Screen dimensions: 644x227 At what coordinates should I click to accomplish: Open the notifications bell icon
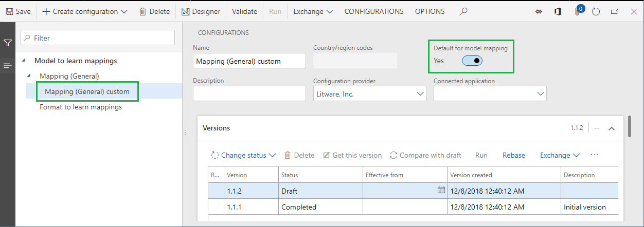578,11
